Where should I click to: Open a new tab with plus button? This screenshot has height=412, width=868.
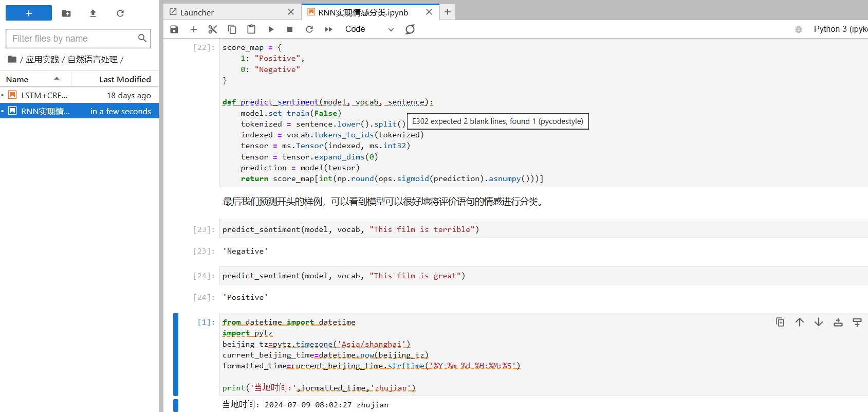[448, 12]
